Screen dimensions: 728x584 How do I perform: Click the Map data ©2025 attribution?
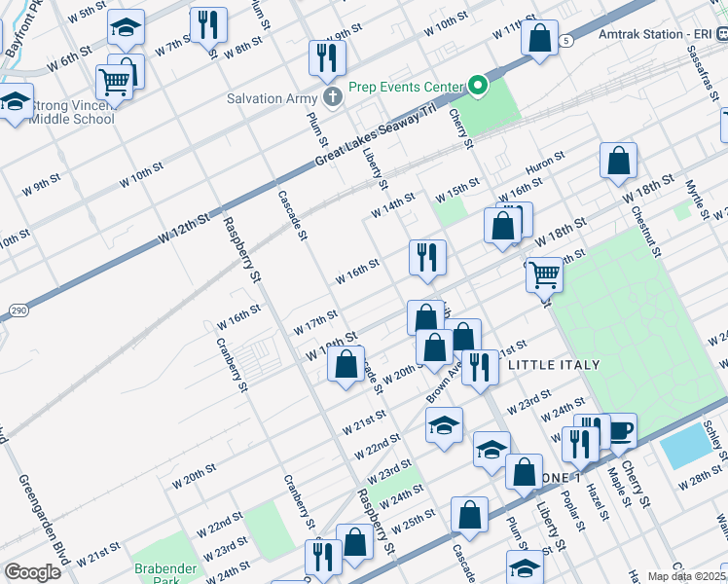[x=686, y=576]
